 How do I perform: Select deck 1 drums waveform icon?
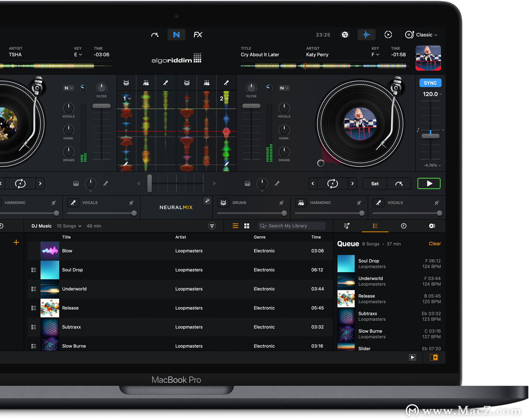tap(126, 83)
